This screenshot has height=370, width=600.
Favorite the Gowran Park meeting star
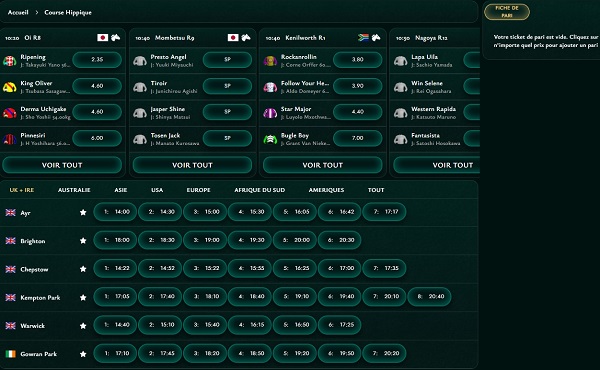(83, 354)
